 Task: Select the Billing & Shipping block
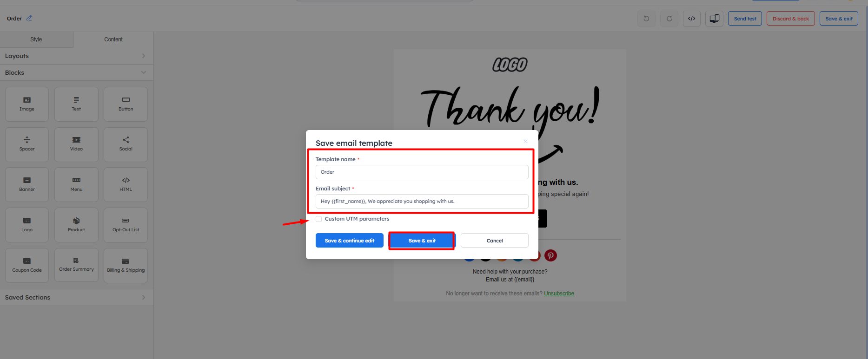point(126,265)
